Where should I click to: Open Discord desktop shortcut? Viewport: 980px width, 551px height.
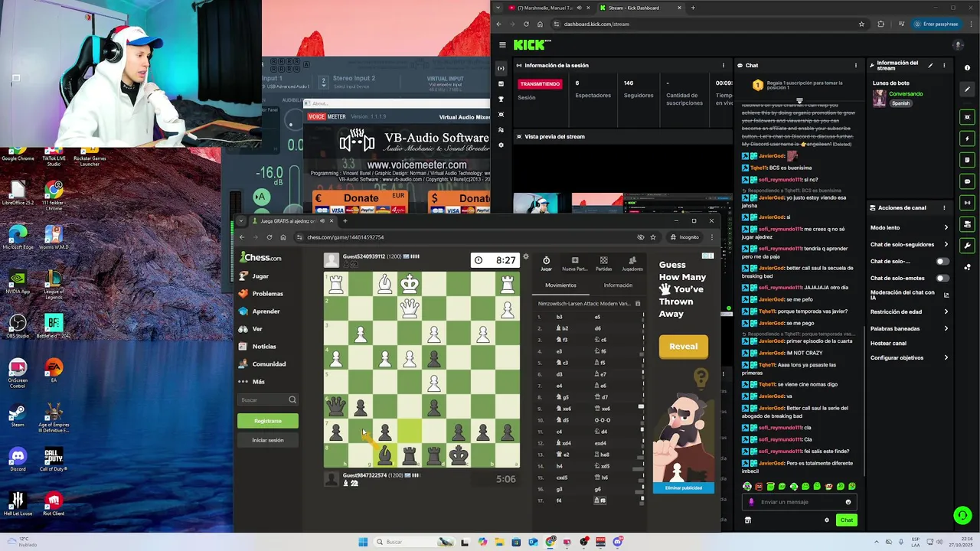point(18,460)
